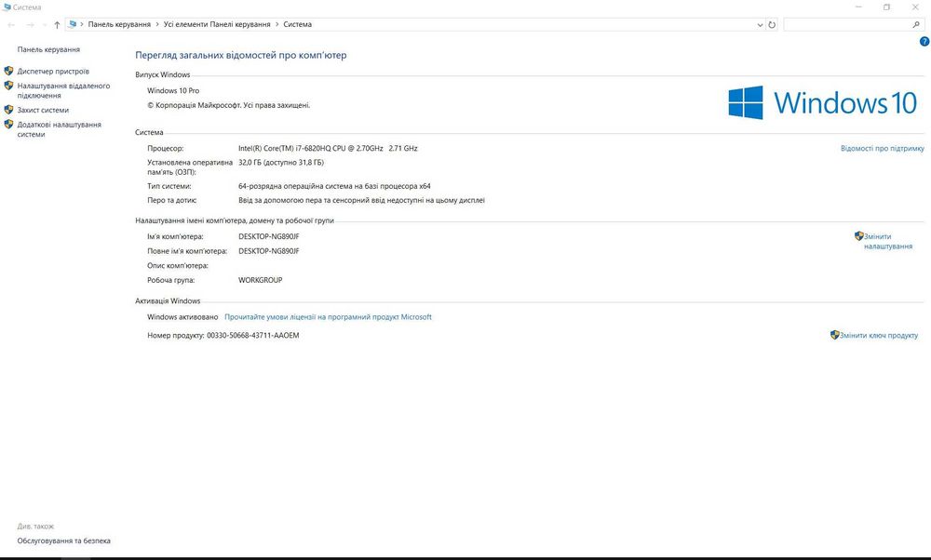
Task: Go to Панель керування home in sidebar
Action: 48,49
